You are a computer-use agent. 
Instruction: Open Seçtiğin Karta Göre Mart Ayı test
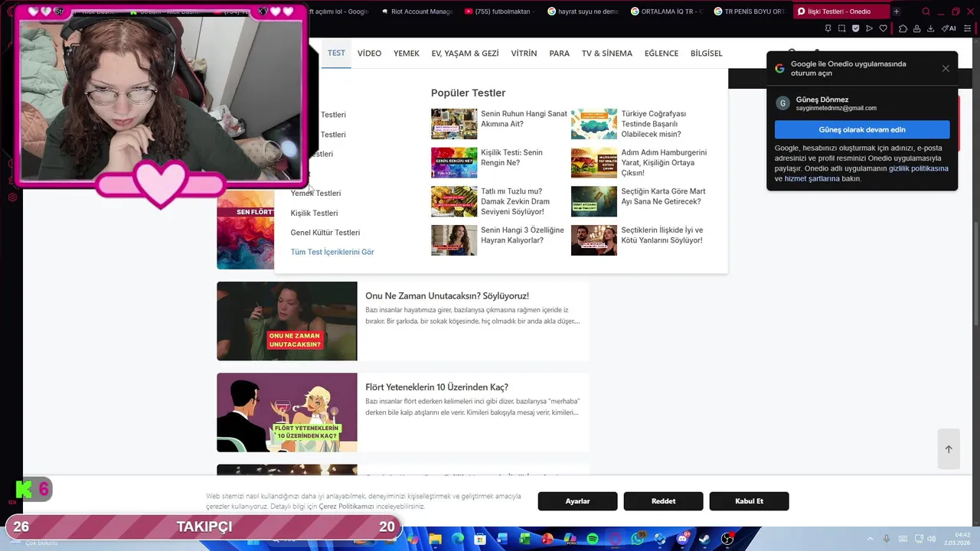[663, 197]
